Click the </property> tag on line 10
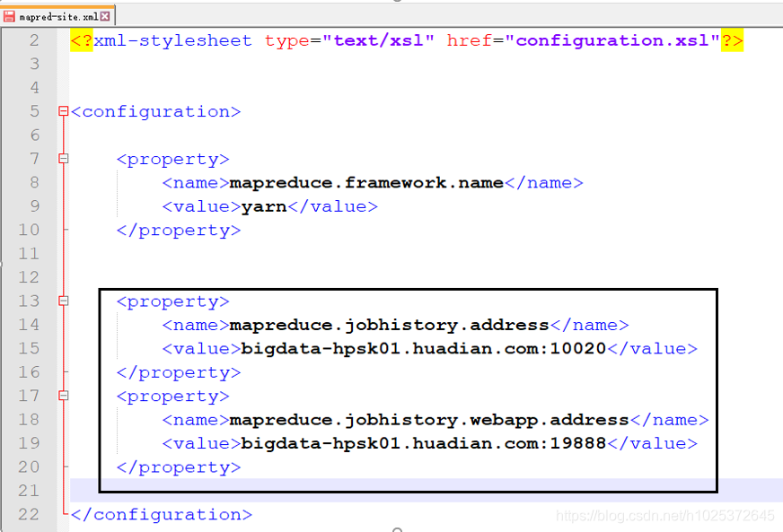Screen dimensions: 783x532 (179, 230)
